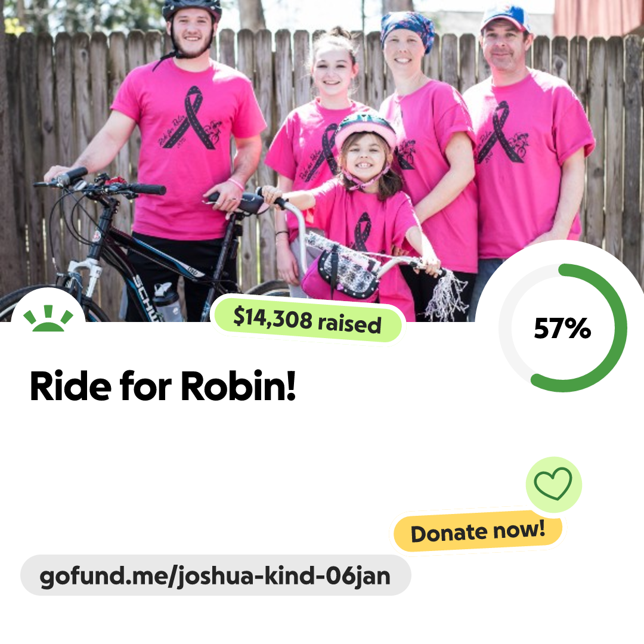The height and width of the screenshot is (644, 644).
Task: Click the water bottle on the black bike
Action: tap(167, 302)
